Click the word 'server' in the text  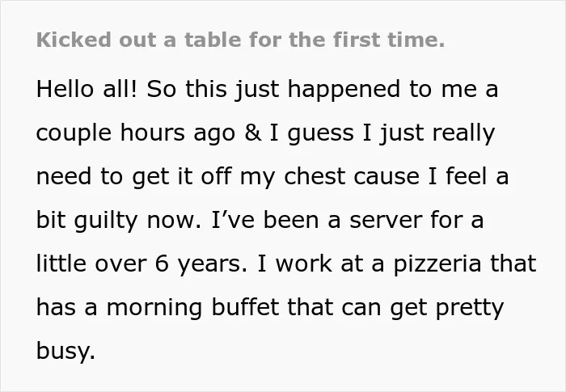[386, 221]
